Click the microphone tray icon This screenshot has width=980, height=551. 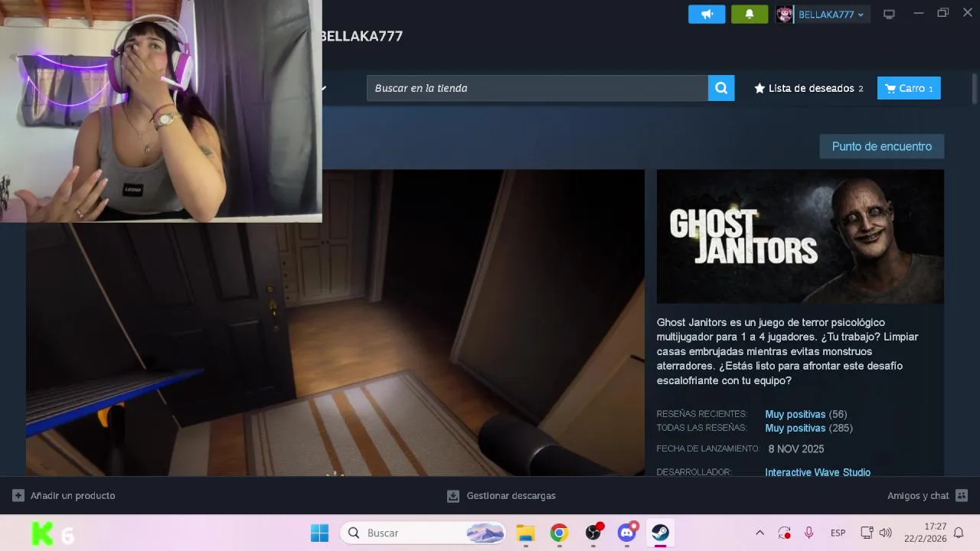pyautogui.click(x=808, y=533)
